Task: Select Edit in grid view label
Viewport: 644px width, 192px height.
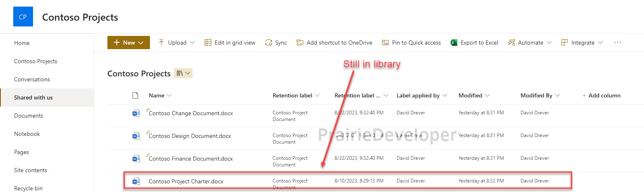Action: pos(235,43)
